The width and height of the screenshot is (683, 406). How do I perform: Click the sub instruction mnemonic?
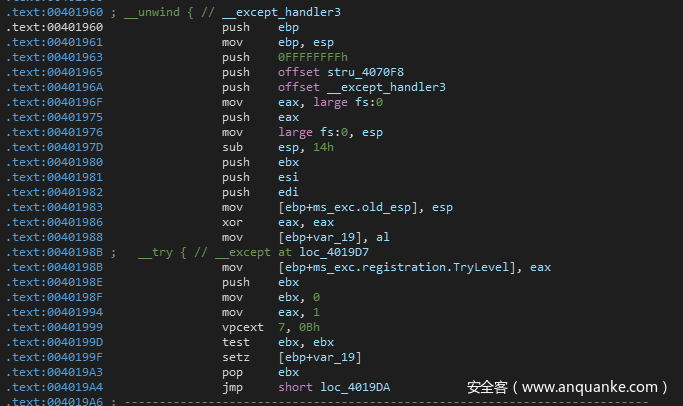[231, 147]
